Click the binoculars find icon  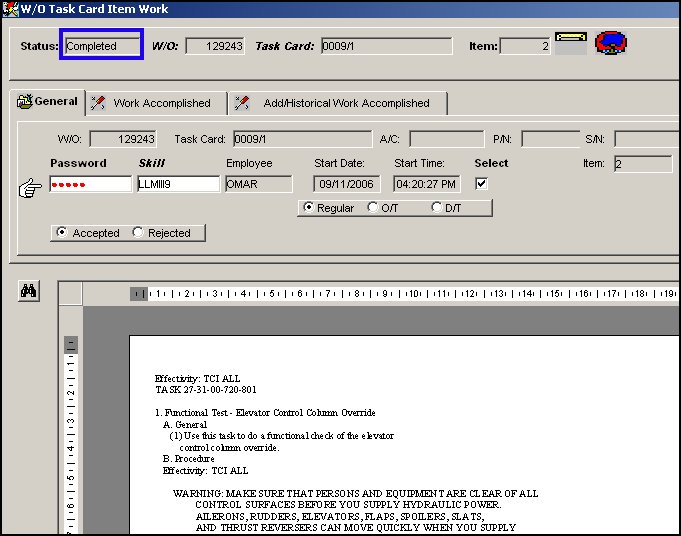pos(29,291)
